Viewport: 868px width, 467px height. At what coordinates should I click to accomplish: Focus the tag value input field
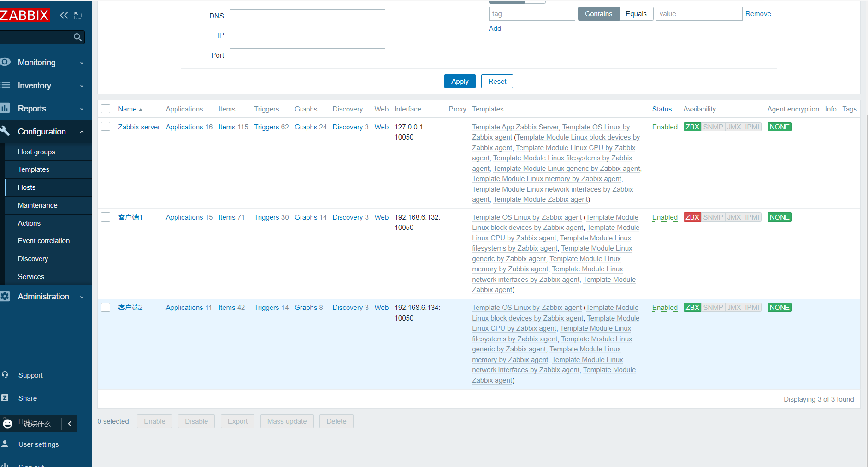[x=699, y=14]
